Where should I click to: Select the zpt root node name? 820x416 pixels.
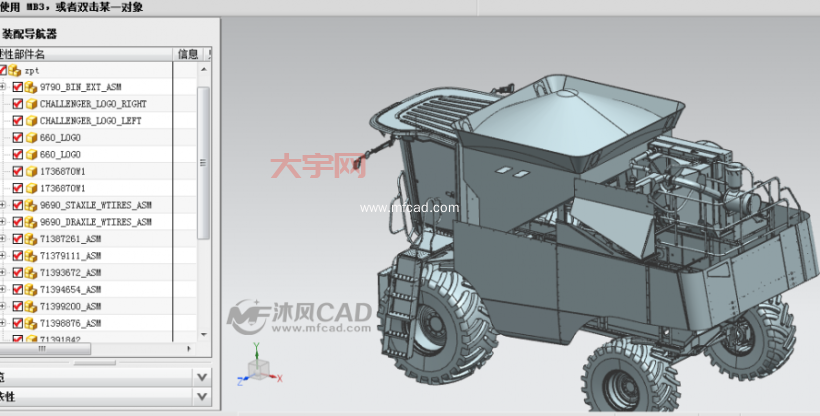(x=32, y=71)
